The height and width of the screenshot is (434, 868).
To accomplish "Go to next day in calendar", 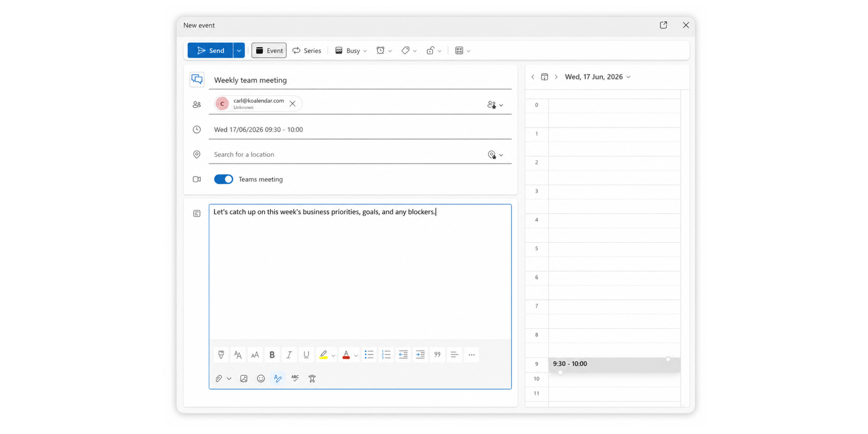I will [x=556, y=77].
